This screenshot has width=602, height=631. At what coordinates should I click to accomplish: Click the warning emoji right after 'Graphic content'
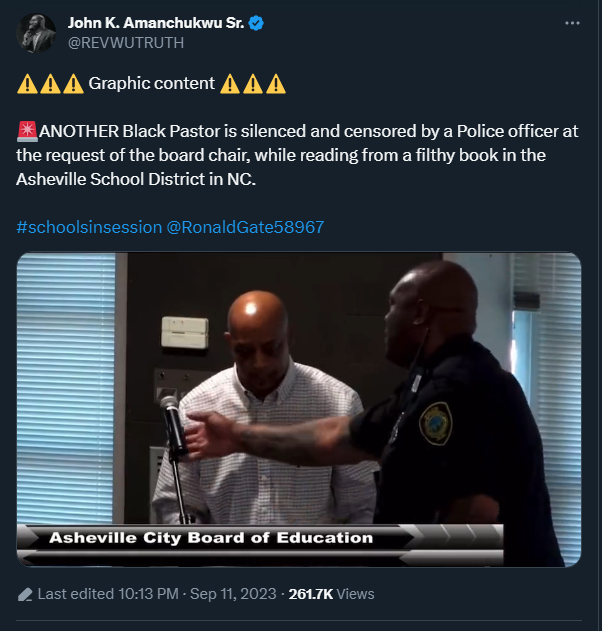click(x=230, y=84)
